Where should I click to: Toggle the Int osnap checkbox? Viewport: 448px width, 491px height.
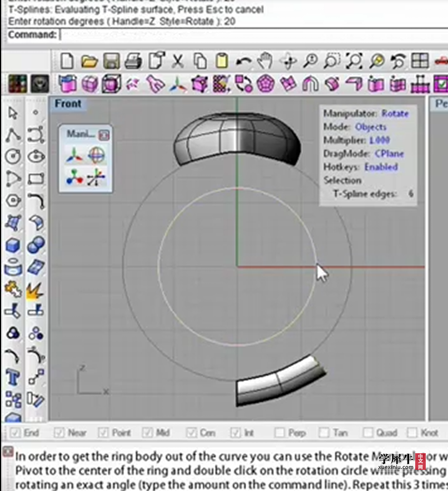[235, 433]
